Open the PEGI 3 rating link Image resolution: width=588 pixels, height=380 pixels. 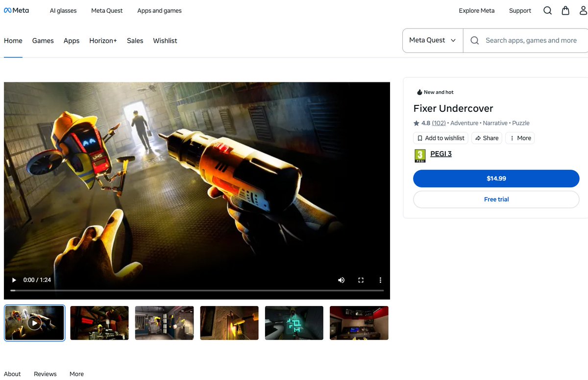click(x=441, y=154)
